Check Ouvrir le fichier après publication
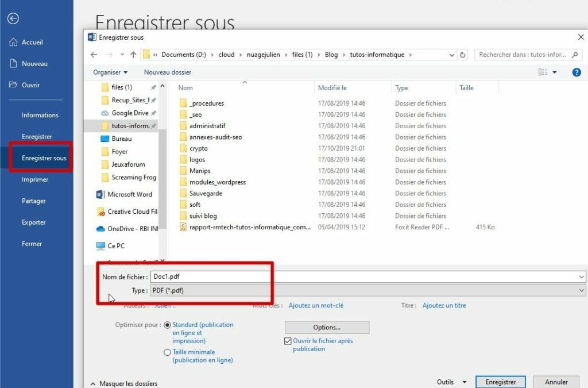Viewport: 588px width, 388px height. (x=287, y=340)
